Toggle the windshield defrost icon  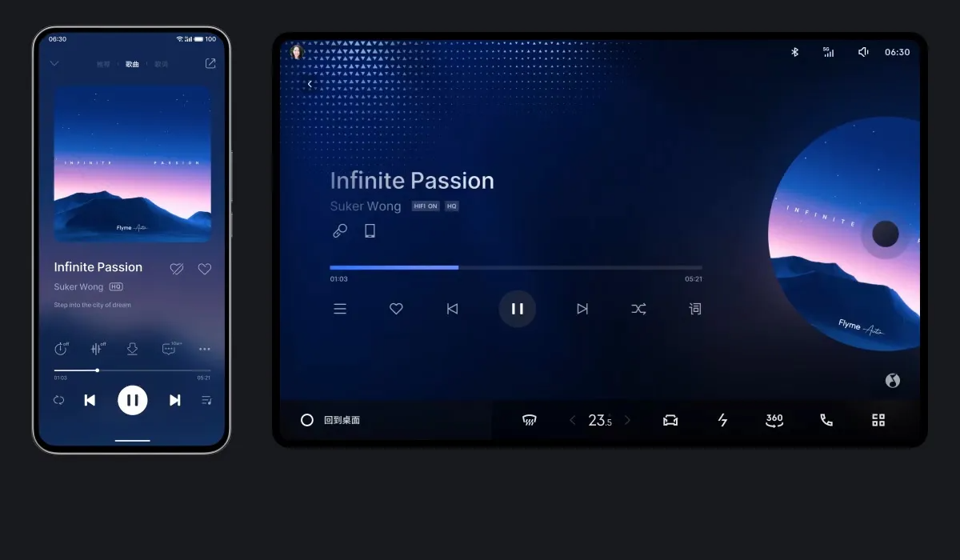529,420
